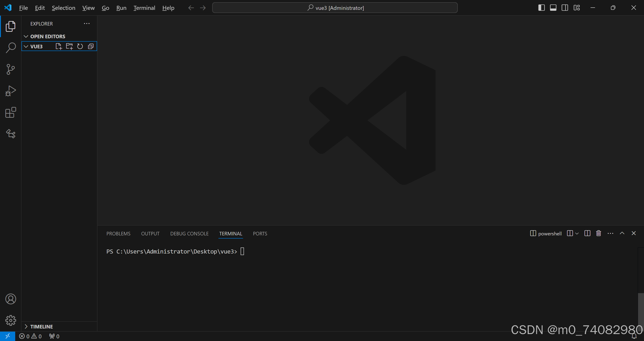Open the Search view in activity bar
Image resolution: width=644 pixels, height=341 pixels.
11,47
